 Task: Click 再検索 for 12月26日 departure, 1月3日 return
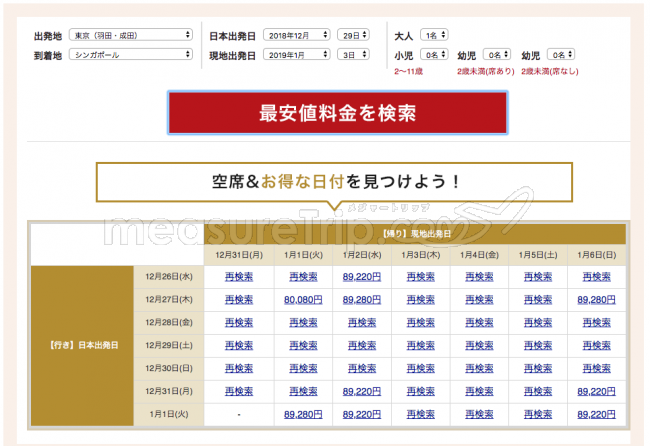pyautogui.click(x=421, y=277)
